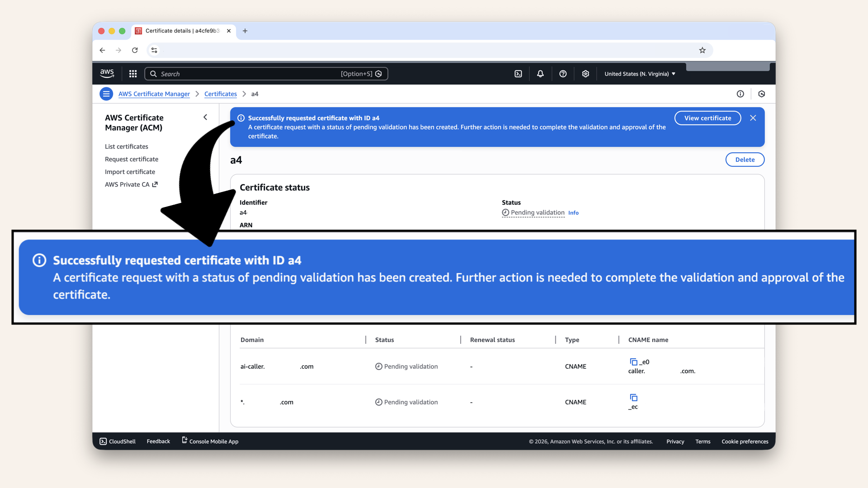
Task: Open the United States (N. Virginia) region dropdown
Action: 639,73
